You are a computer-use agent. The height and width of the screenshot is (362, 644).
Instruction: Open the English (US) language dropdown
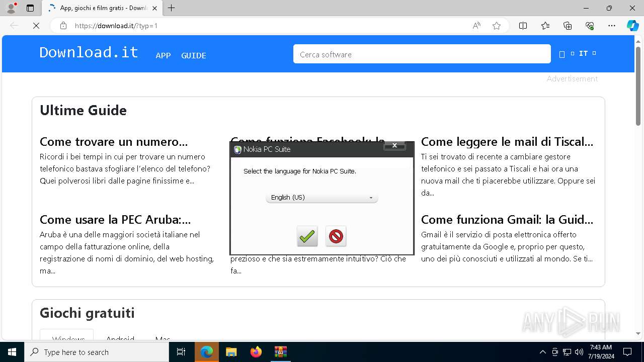click(321, 198)
